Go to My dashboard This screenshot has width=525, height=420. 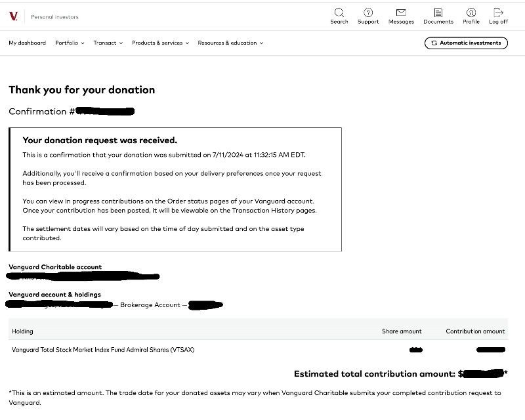tap(28, 43)
